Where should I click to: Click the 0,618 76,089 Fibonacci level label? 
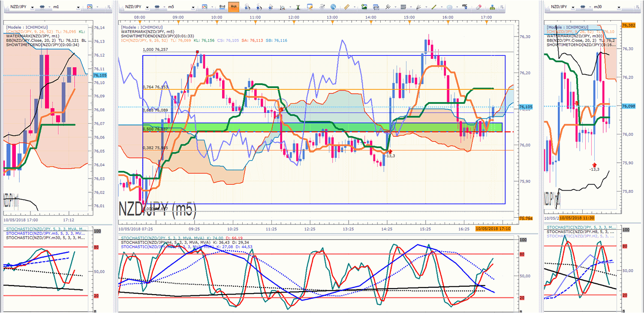click(x=155, y=110)
